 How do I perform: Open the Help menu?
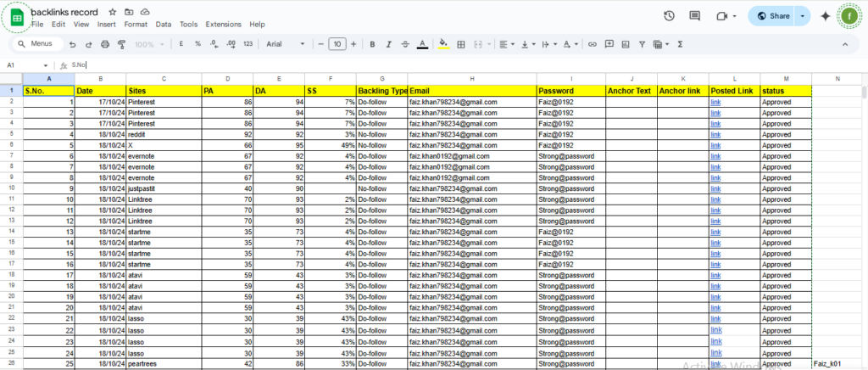point(257,25)
